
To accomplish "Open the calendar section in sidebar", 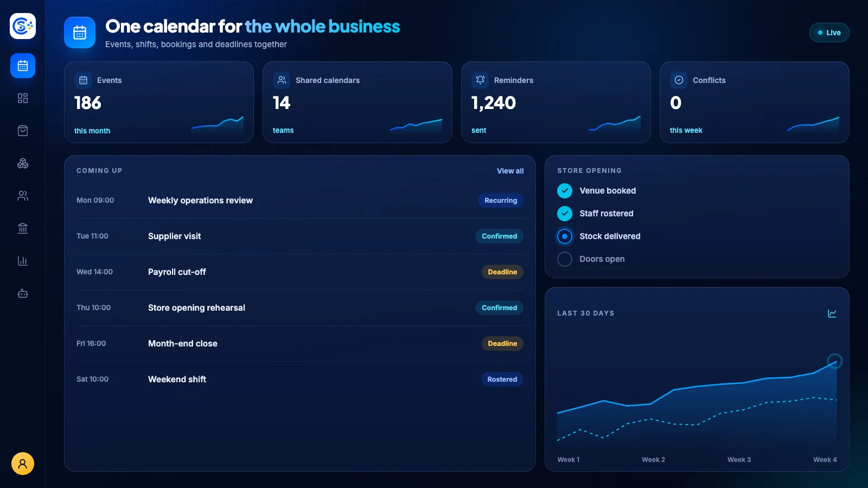I will pyautogui.click(x=23, y=66).
